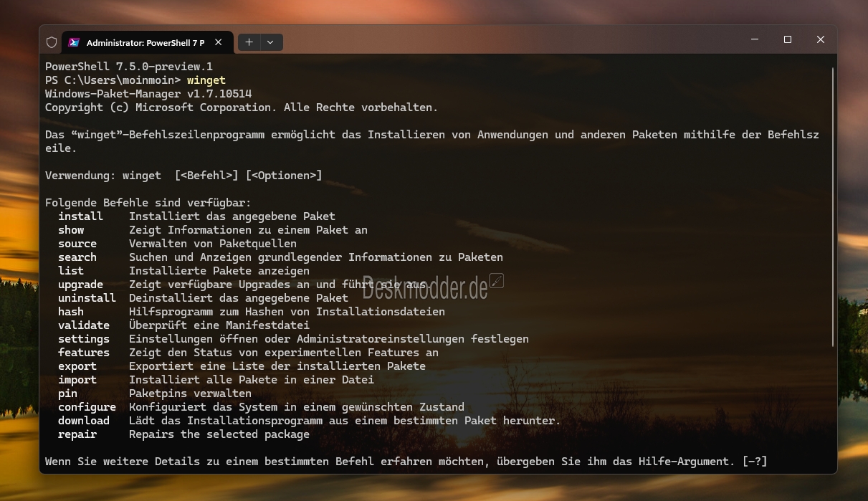
Task: Click "Folgende Befehle sind verfügbar:" heading
Action: pos(148,203)
